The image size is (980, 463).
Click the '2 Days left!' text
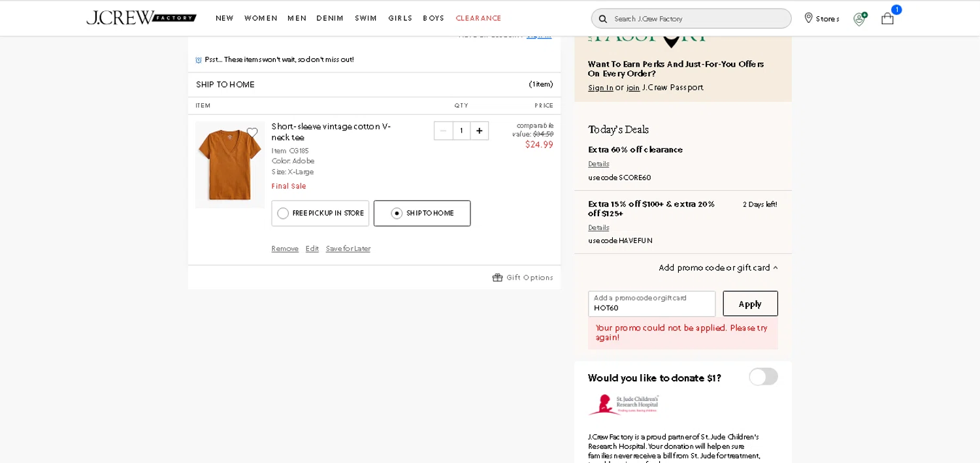coord(760,204)
